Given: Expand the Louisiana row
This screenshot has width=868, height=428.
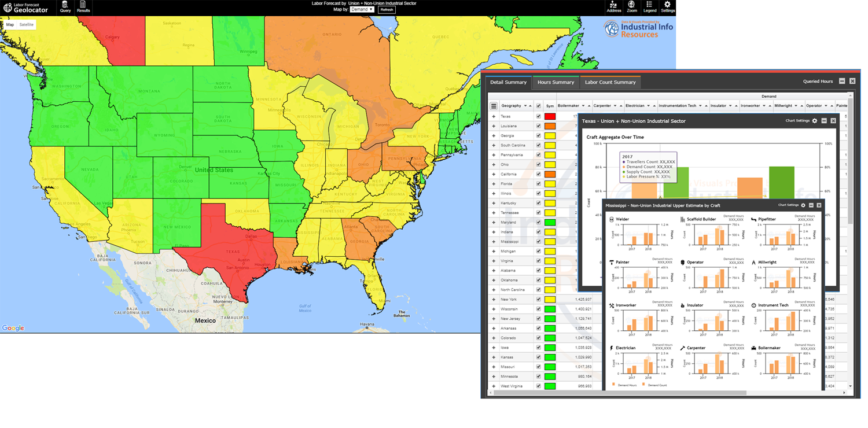Looking at the screenshot, I should click(494, 126).
